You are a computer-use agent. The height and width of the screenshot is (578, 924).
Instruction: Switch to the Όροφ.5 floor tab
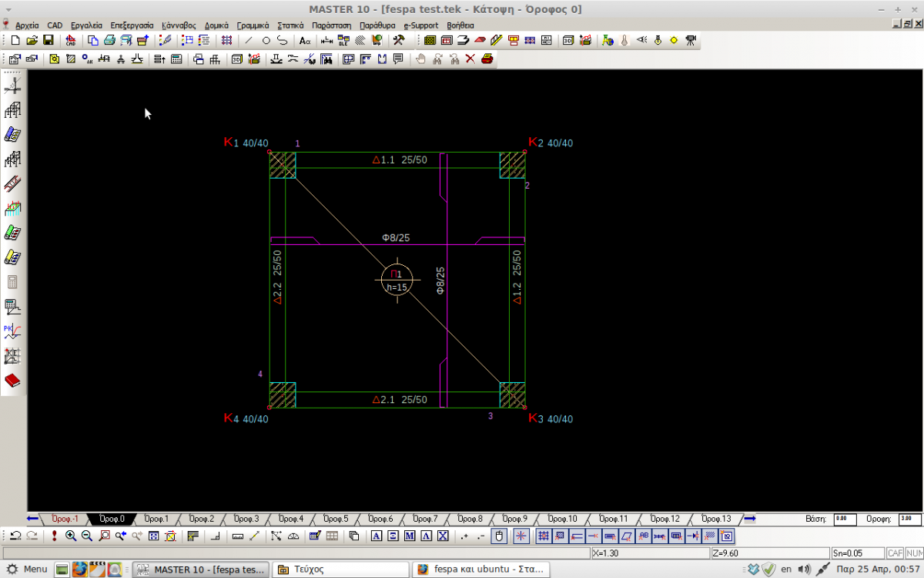coord(336,519)
